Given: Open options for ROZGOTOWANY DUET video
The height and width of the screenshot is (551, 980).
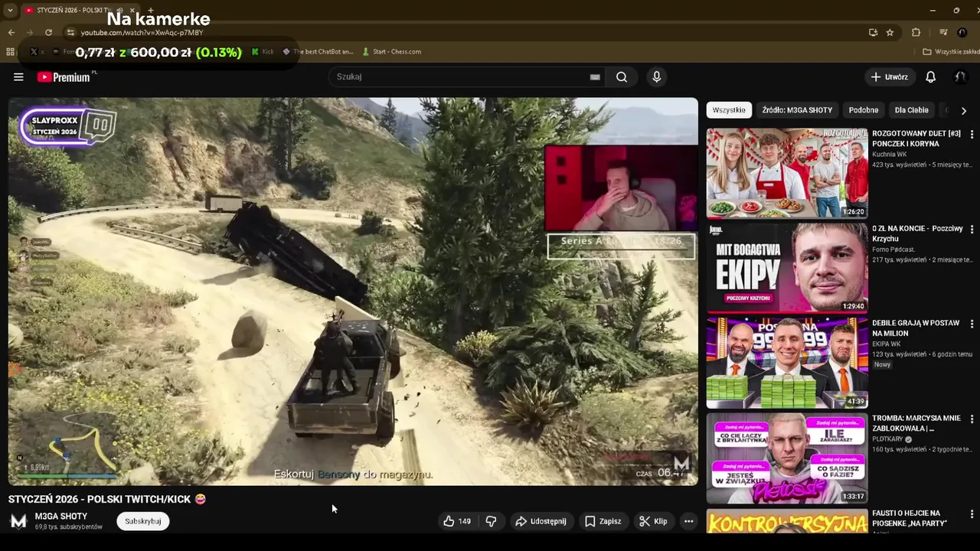Looking at the screenshot, I should tap(972, 134).
